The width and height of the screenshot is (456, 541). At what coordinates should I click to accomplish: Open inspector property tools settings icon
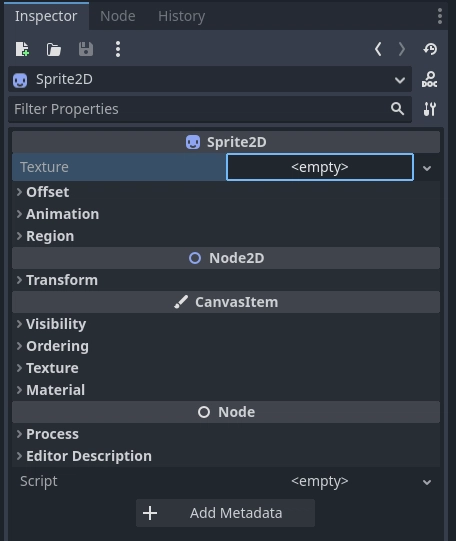(x=430, y=109)
